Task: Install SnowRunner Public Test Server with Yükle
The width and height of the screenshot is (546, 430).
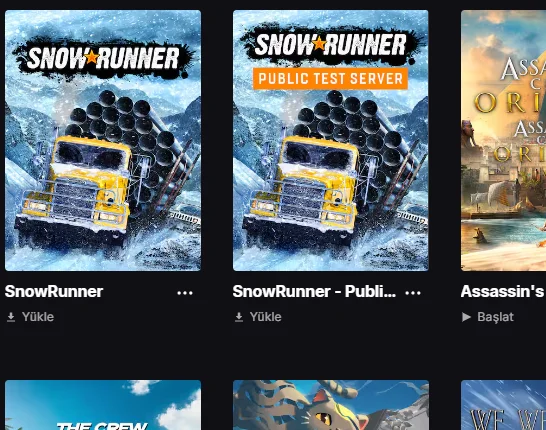Action: tap(258, 317)
